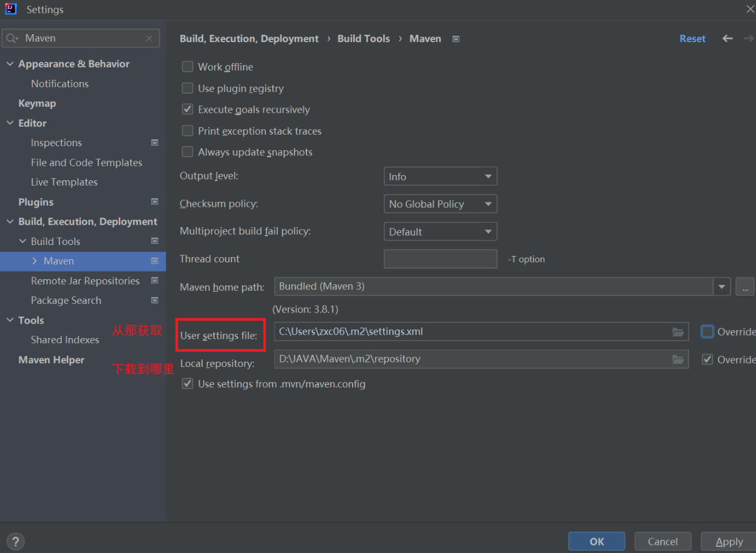Click the Cancel button
The image size is (756, 553).
663,541
